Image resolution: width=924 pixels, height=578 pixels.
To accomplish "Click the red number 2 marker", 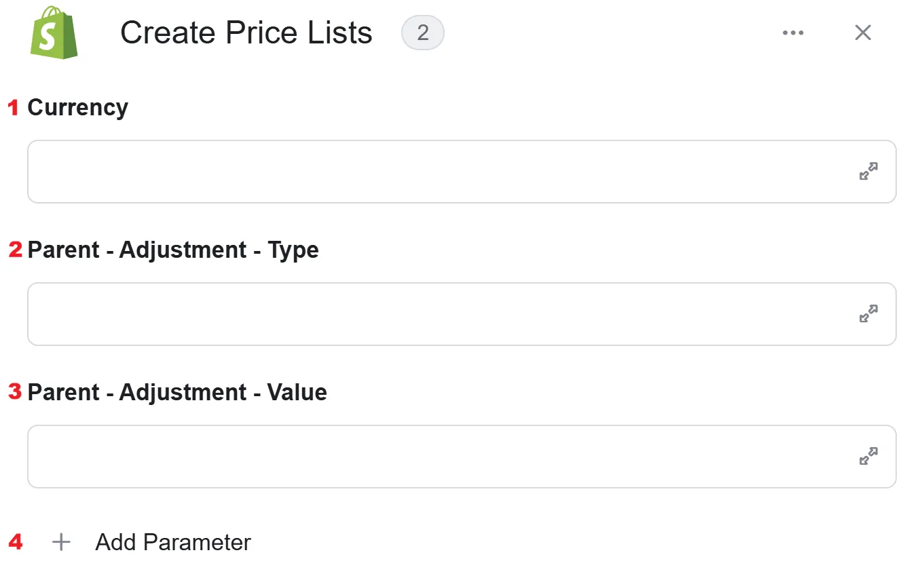I will coord(16,250).
